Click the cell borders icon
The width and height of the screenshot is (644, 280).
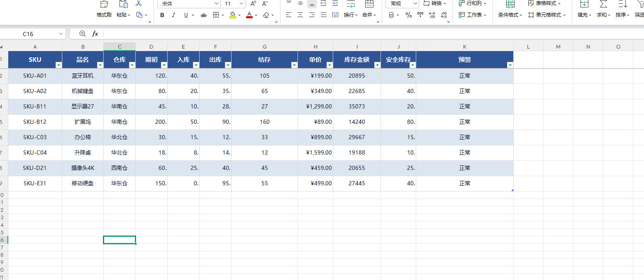tap(216, 15)
